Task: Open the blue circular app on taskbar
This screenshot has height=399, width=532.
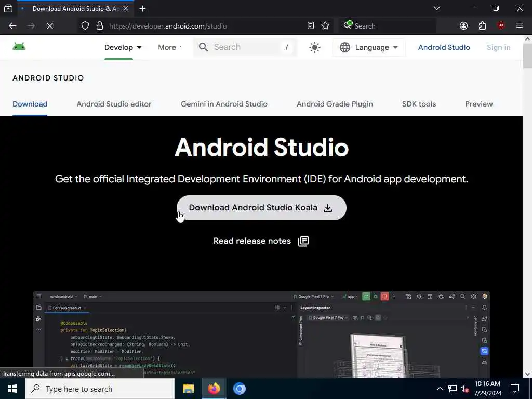Action: pyautogui.click(x=239, y=389)
